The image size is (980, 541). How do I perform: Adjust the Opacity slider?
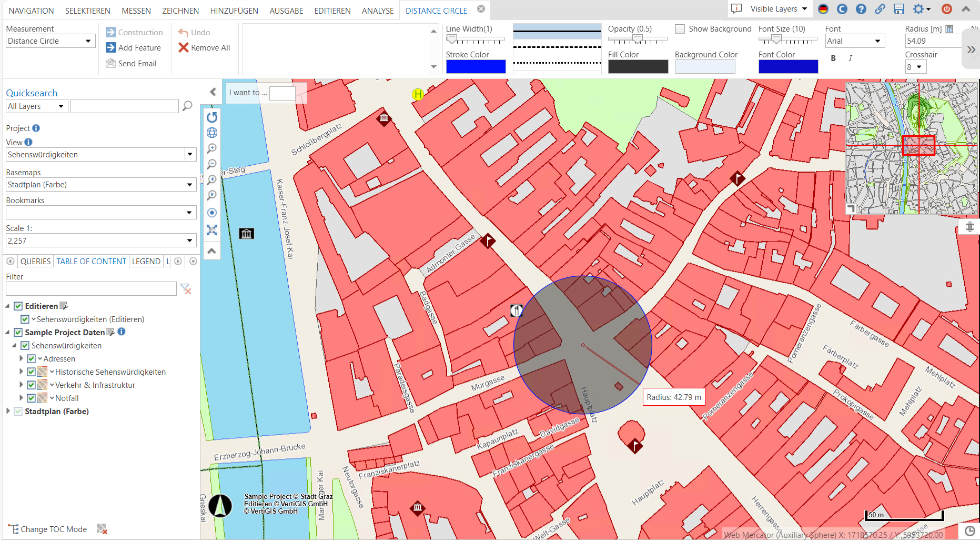[638, 39]
